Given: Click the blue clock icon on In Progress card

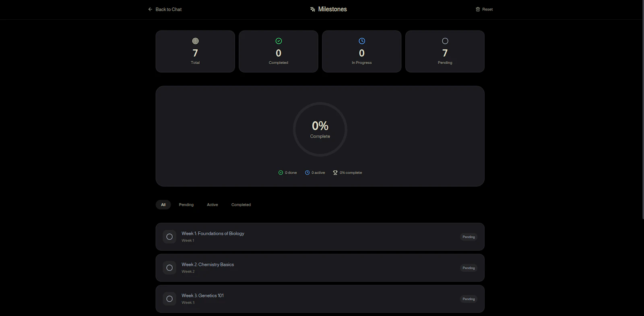Looking at the screenshot, I should pyautogui.click(x=362, y=41).
